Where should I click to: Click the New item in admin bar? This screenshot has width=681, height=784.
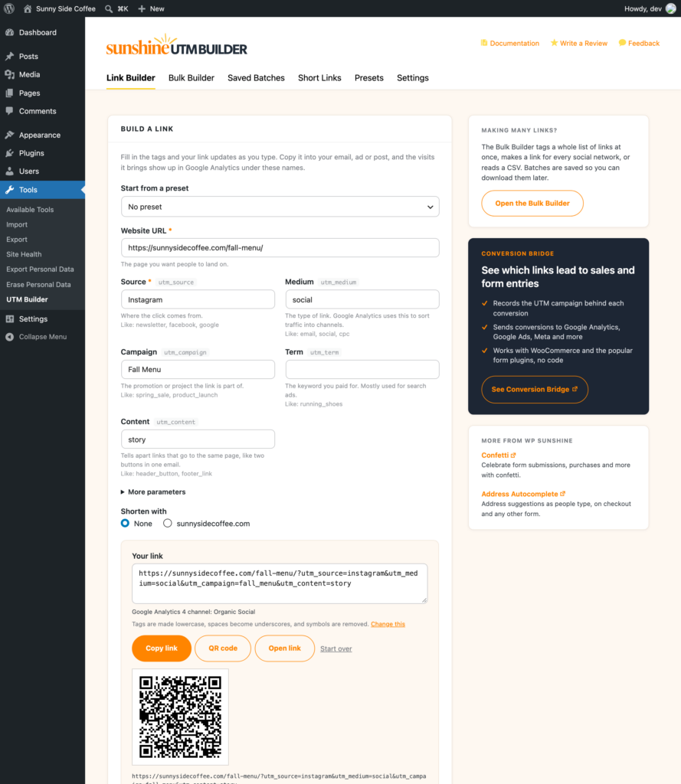click(151, 8)
